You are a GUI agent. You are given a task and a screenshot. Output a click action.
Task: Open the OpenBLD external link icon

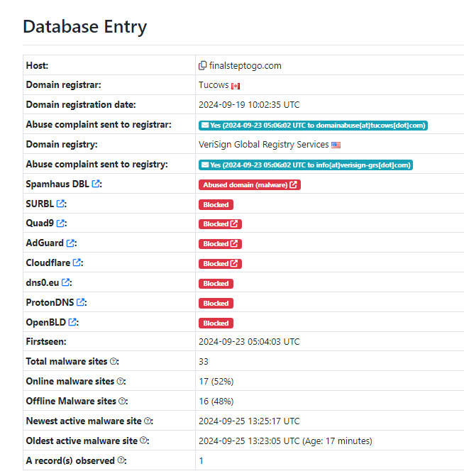[x=72, y=322]
